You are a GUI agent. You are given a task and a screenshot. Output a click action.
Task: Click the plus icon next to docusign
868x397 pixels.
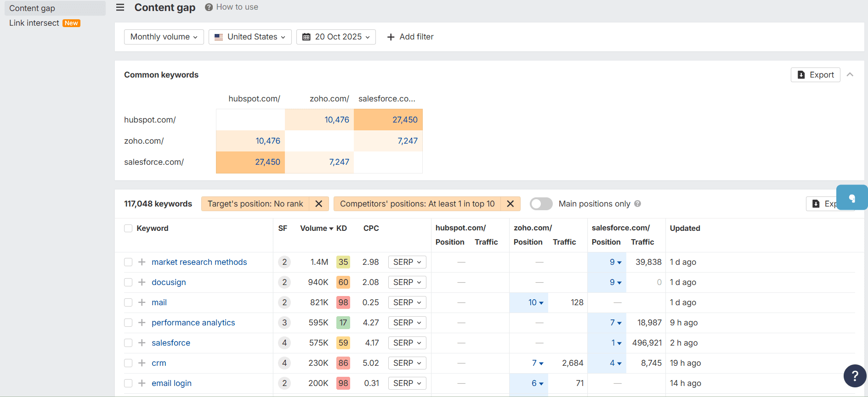click(x=142, y=282)
